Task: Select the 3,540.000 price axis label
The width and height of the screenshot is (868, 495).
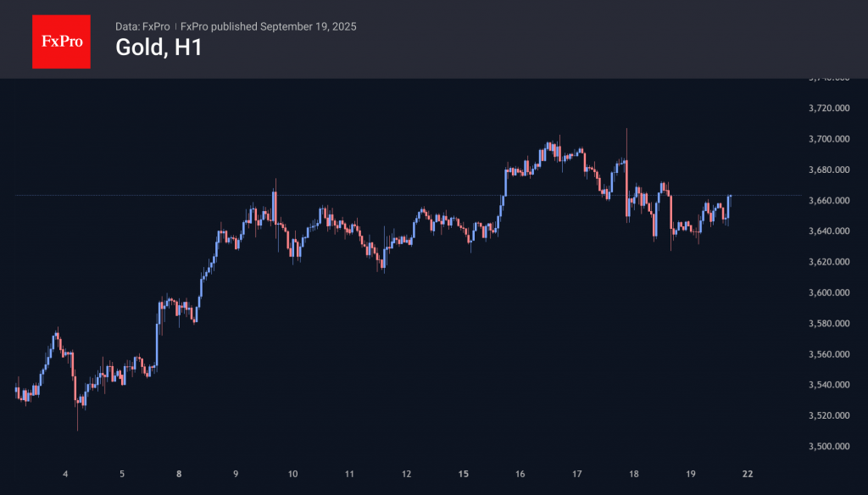Action: tap(830, 386)
